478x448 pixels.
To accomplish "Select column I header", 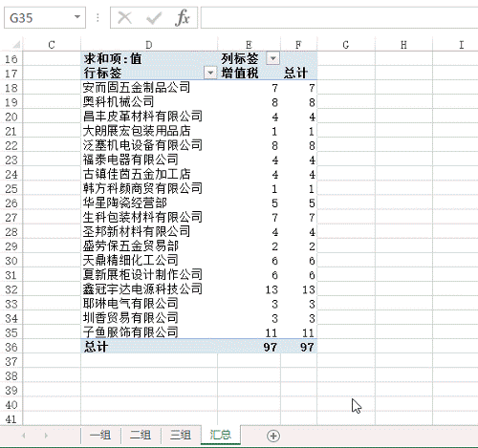I will [x=455, y=45].
